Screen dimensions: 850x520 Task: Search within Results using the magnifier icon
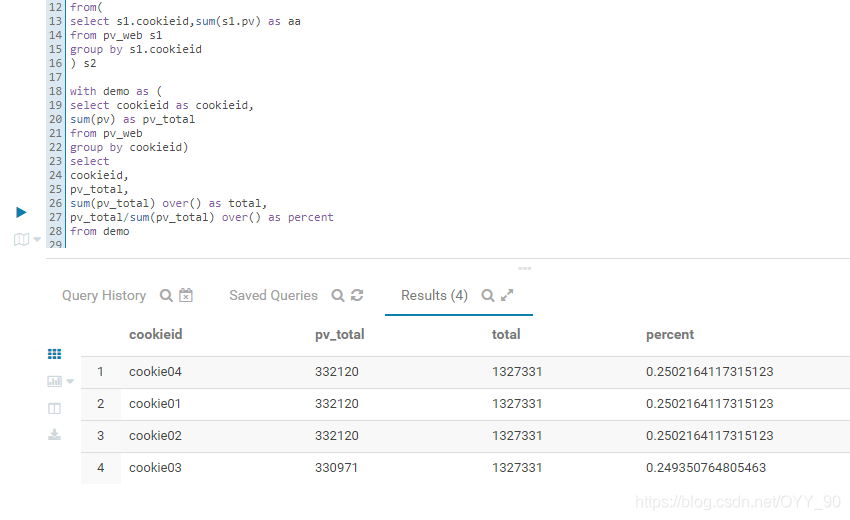click(488, 296)
